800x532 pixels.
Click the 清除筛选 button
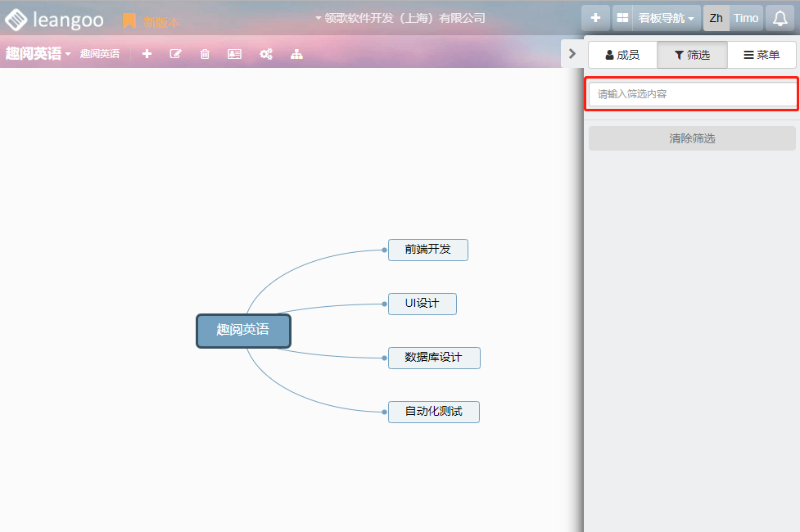pyautogui.click(x=692, y=138)
